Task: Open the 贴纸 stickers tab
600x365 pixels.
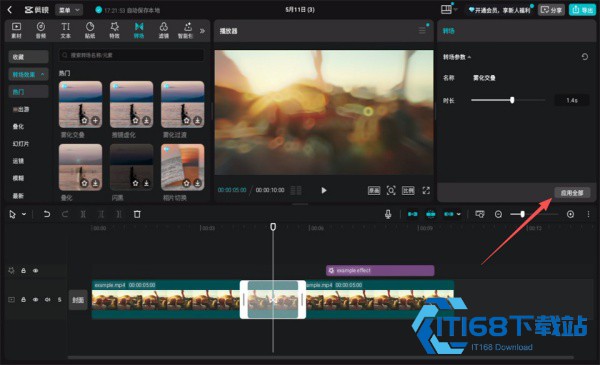Action: click(x=90, y=30)
